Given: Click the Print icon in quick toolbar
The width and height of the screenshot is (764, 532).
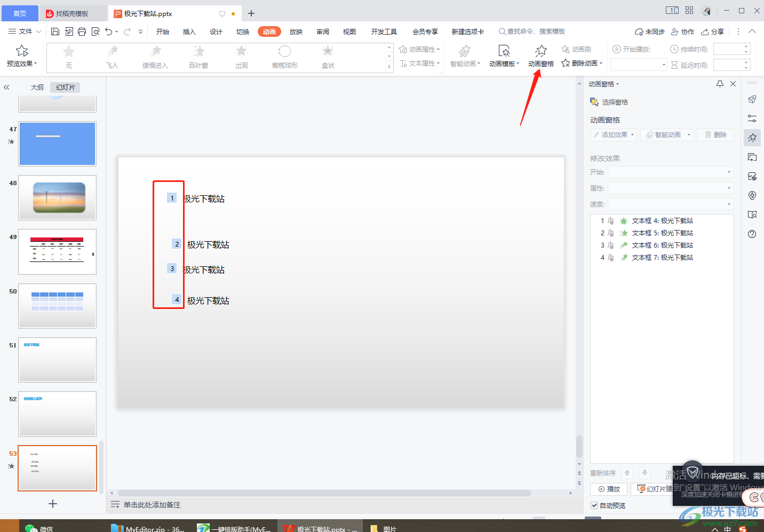Looking at the screenshot, I should [82, 31].
